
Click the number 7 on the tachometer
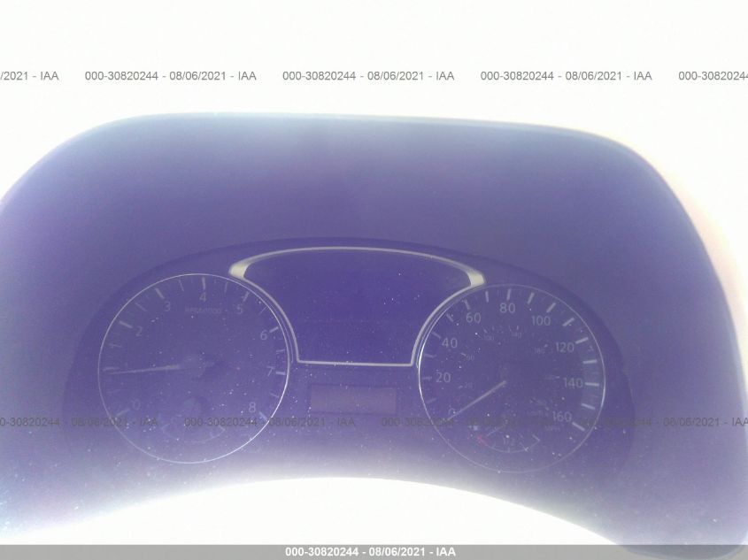coord(270,372)
